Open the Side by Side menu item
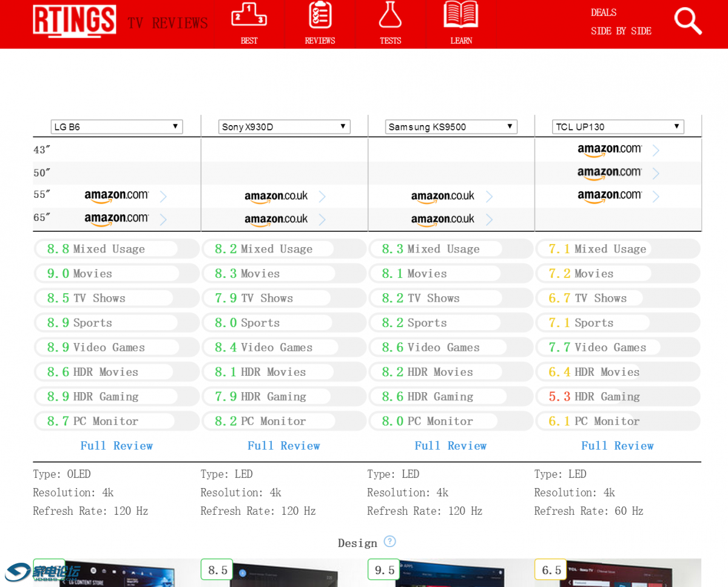The width and height of the screenshot is (728, 587). 621,31
